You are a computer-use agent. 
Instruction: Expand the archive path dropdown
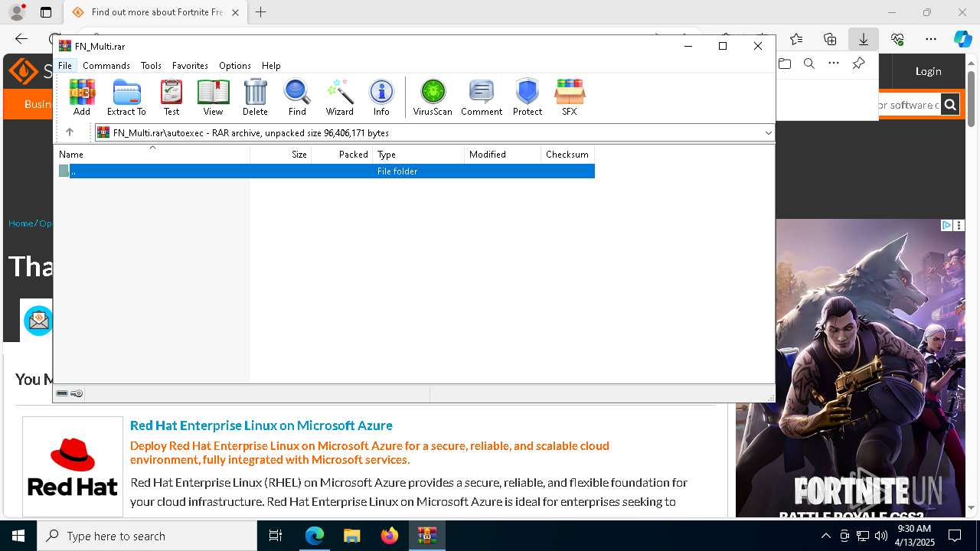tap(768, 132)
